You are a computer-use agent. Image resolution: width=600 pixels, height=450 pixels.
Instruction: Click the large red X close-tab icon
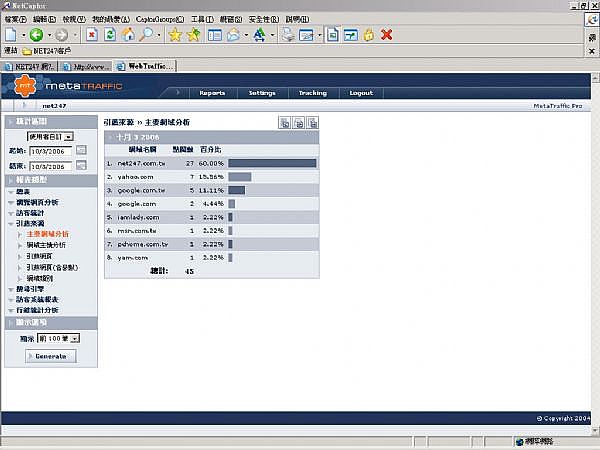pos(386,35)
